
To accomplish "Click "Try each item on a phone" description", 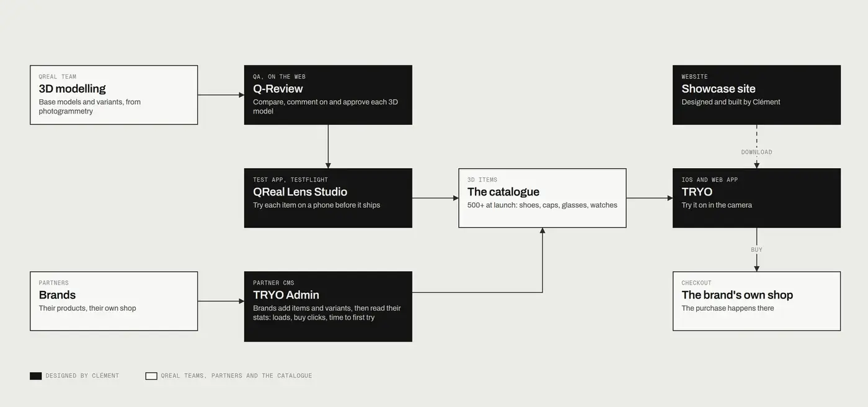I will [x=316, y=205].
